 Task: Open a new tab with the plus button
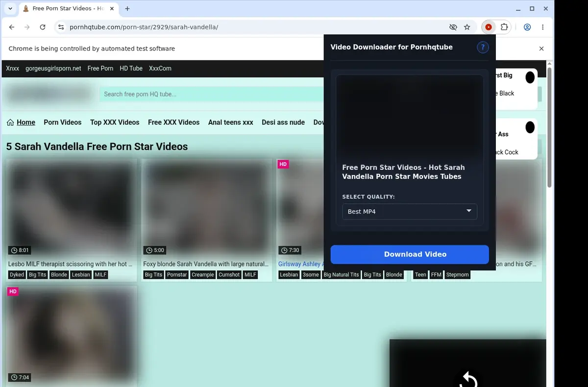point(127,8)
